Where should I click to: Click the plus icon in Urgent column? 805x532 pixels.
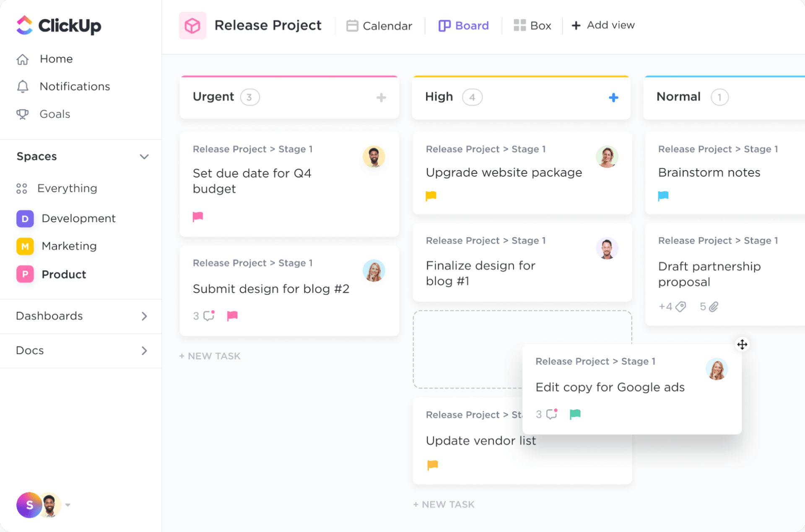381,98
